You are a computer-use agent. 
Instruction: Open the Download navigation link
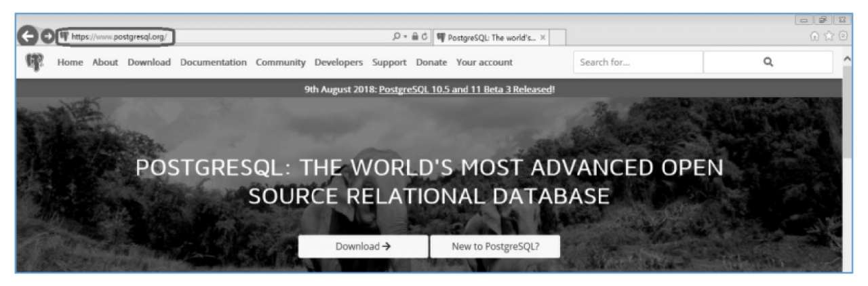149,62
